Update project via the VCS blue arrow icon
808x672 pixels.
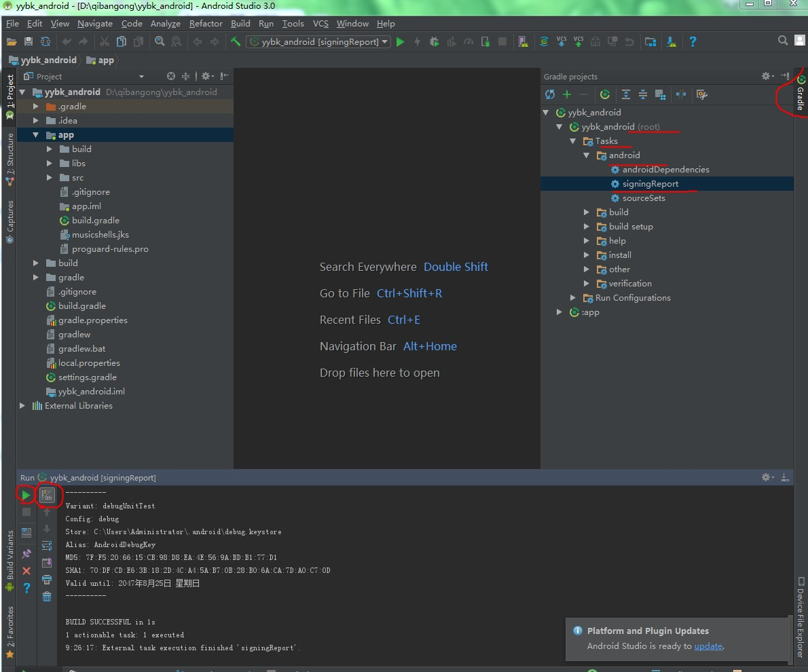coord(562,41)
